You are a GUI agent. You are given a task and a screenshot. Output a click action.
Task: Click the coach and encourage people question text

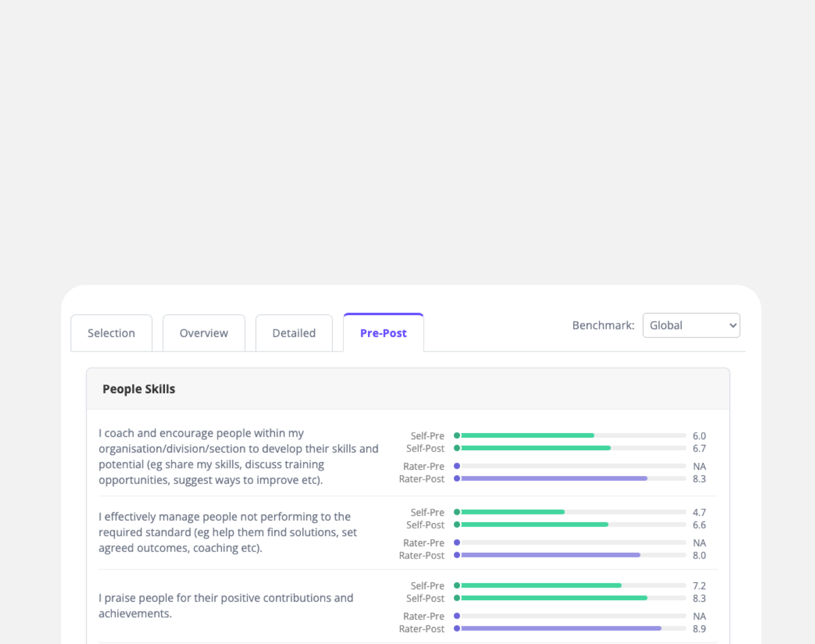[x=239, y=457]
